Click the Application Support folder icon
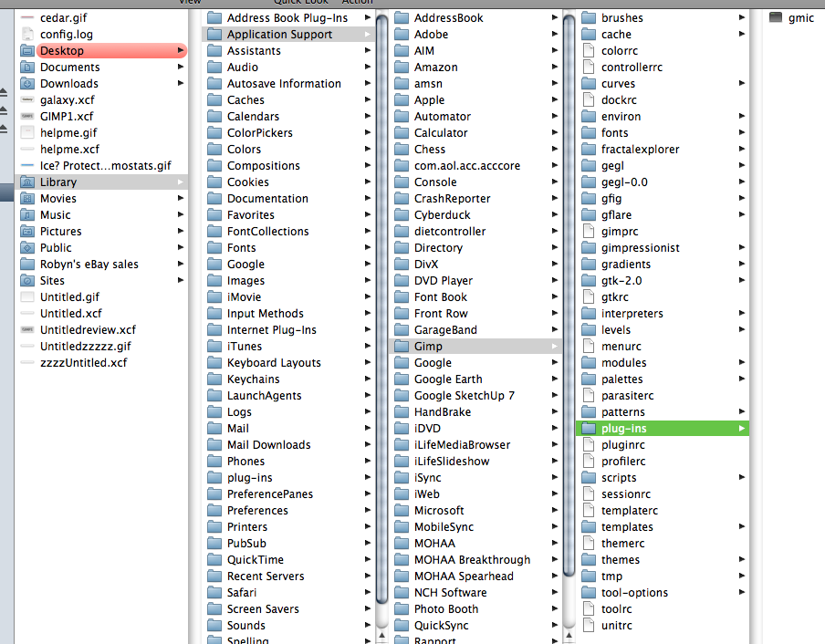The image size is (825, 644). point(214,35)
